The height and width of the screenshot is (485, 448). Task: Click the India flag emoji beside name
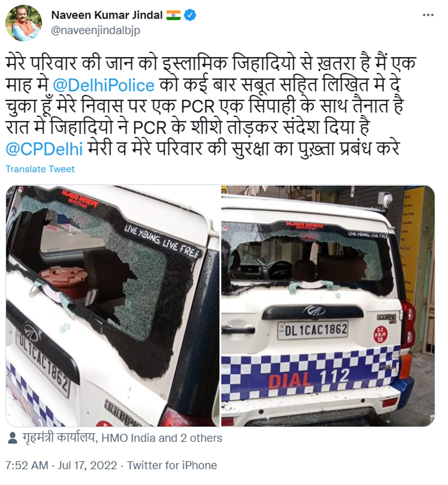[x=173, y=15]
